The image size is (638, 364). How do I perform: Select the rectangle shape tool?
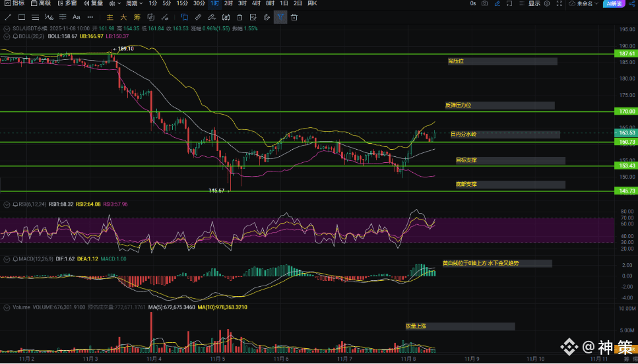pyautogui.click(x=22, y=16)
